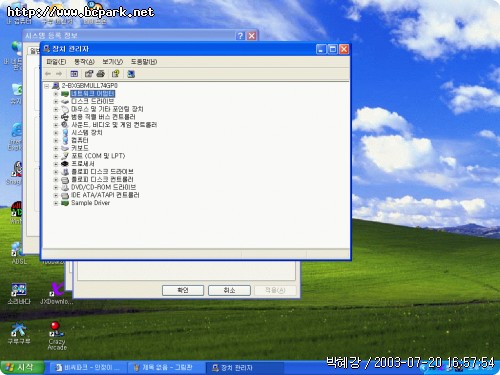Viewport: 500px width, 375px height.
Task: Click the print icon in Device Manager toolbar
Action: click(101, 74)
